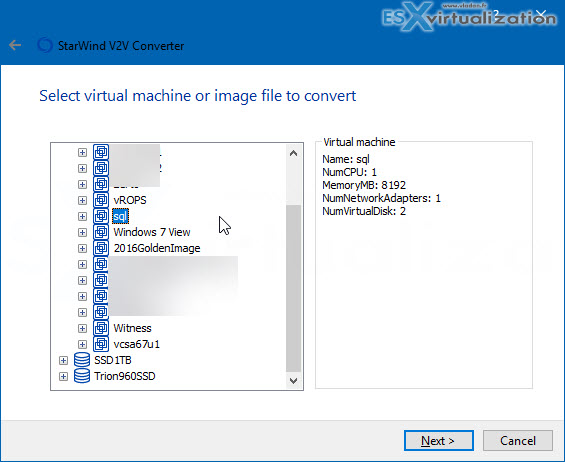Screen dimensions: 565x462
Task: Expand the Trion960SSD datastore
Action: (63, 376)
